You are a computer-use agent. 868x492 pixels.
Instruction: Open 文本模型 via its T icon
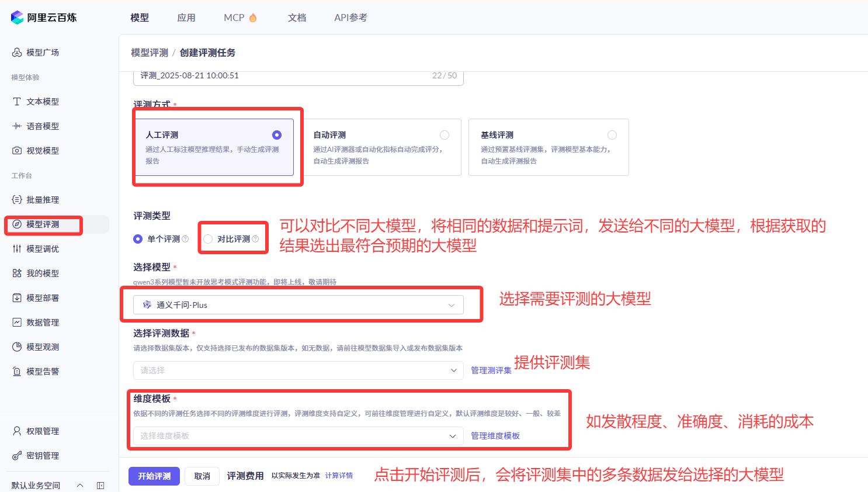17,102
